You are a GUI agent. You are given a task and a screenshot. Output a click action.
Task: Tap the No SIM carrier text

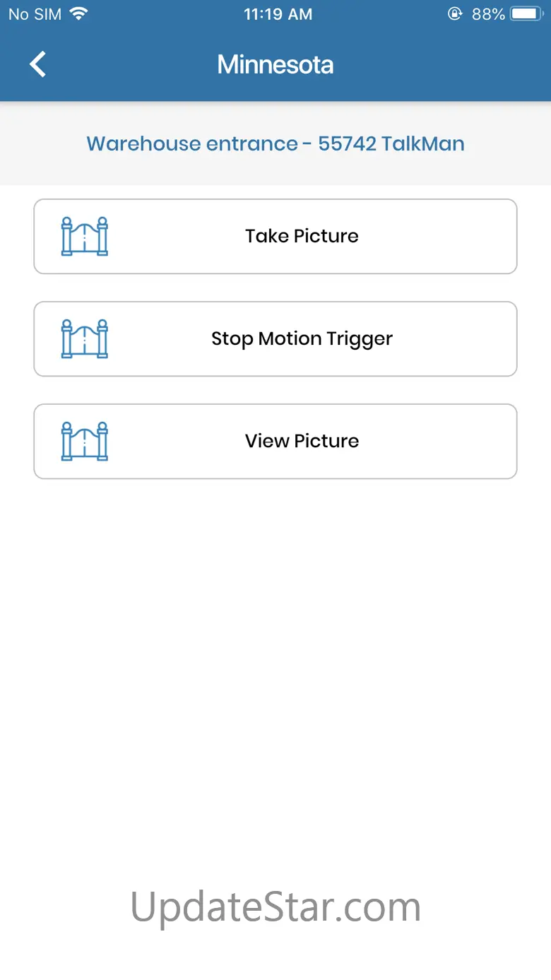(34, 14)
